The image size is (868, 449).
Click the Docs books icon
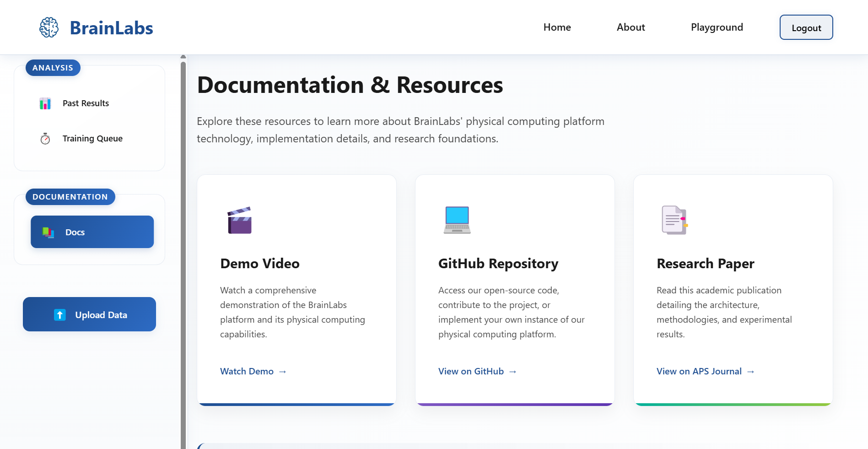coord(48,232)
